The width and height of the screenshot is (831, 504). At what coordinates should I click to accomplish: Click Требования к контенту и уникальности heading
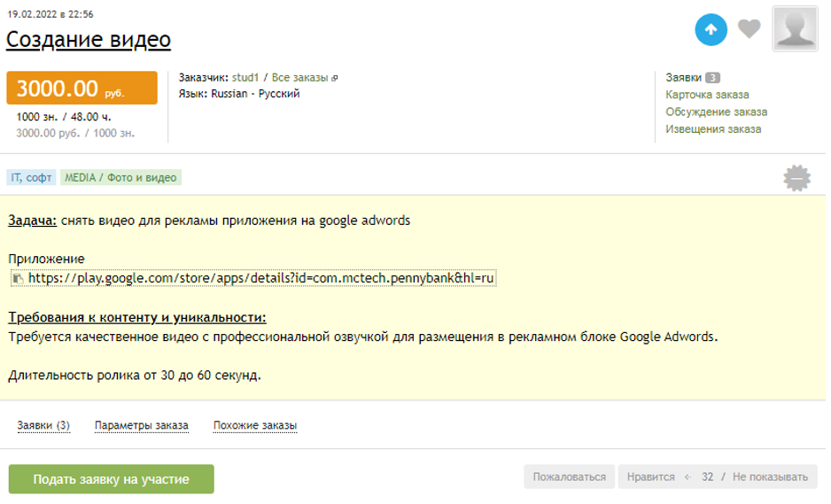tap(136, 317)
